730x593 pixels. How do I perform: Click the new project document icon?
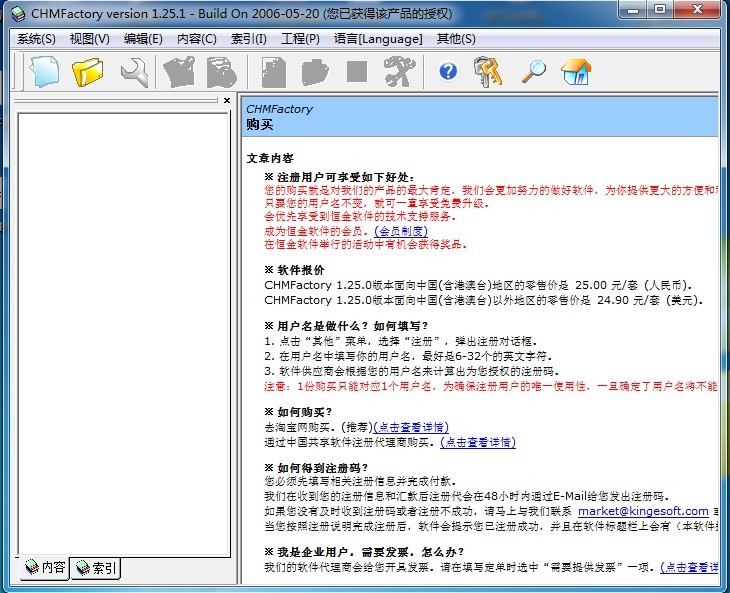coord(44,71)
